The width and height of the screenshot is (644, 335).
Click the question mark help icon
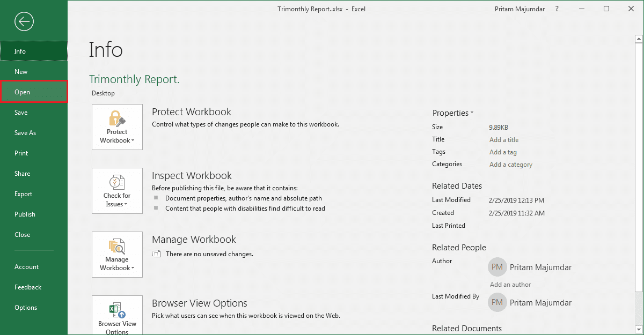coord(557,9)
